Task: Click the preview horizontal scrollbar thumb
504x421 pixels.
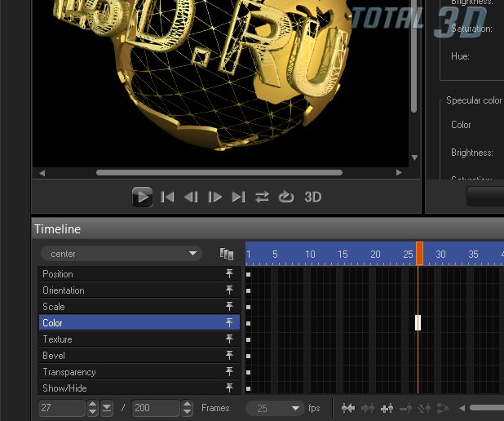Action: [219, 173]
